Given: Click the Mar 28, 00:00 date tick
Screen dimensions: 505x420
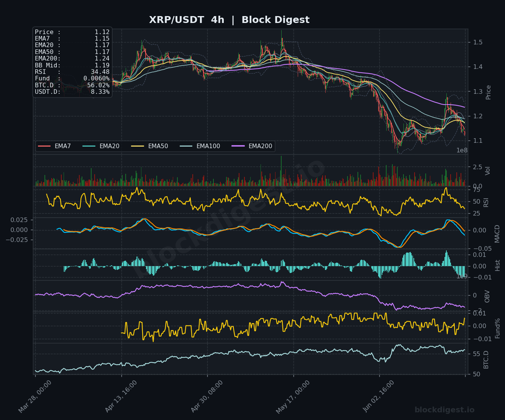Looking at the screenshot, I should tap(35, 397).
